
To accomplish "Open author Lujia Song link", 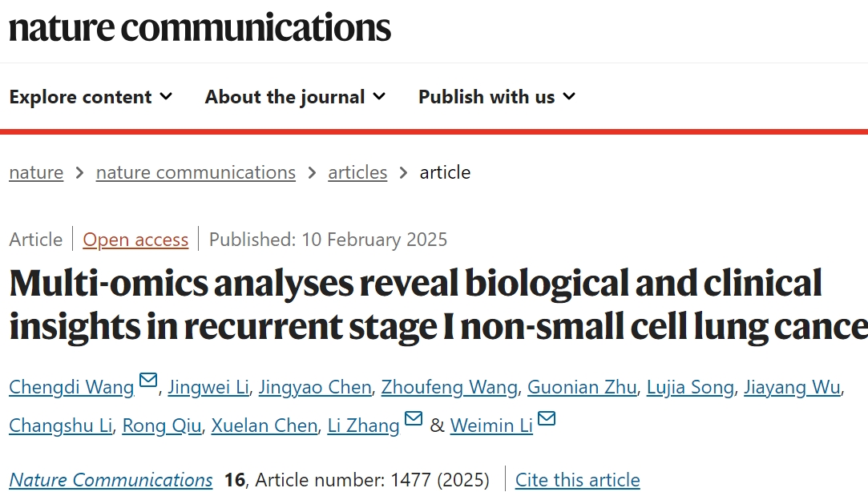I will pyautogui.click(x=690, y=387).
